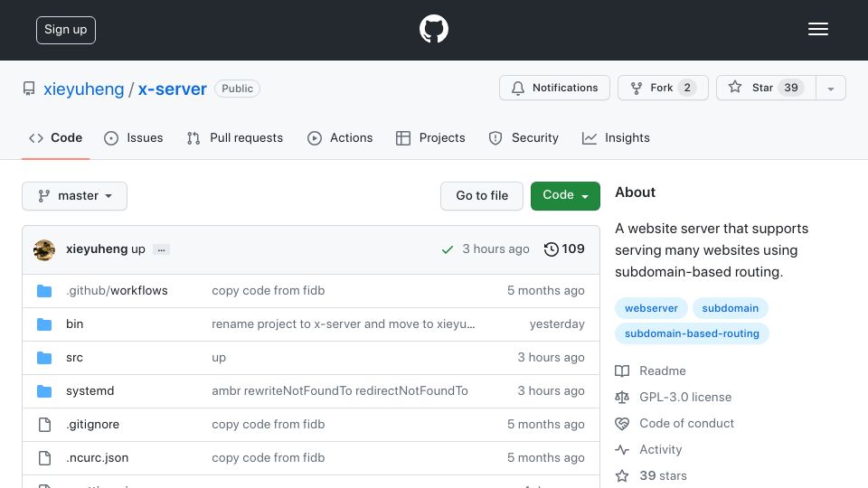Click the 'About' heading text
Image resolution: width=868 pixels, height=488 pixels.
[635, 192]
